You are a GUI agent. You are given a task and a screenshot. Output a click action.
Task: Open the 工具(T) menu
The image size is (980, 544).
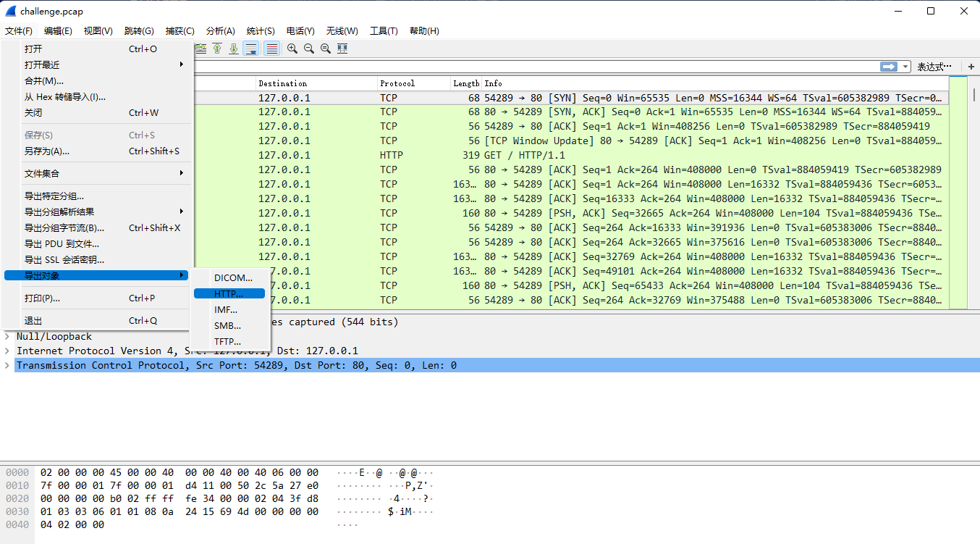click(384, 30)
